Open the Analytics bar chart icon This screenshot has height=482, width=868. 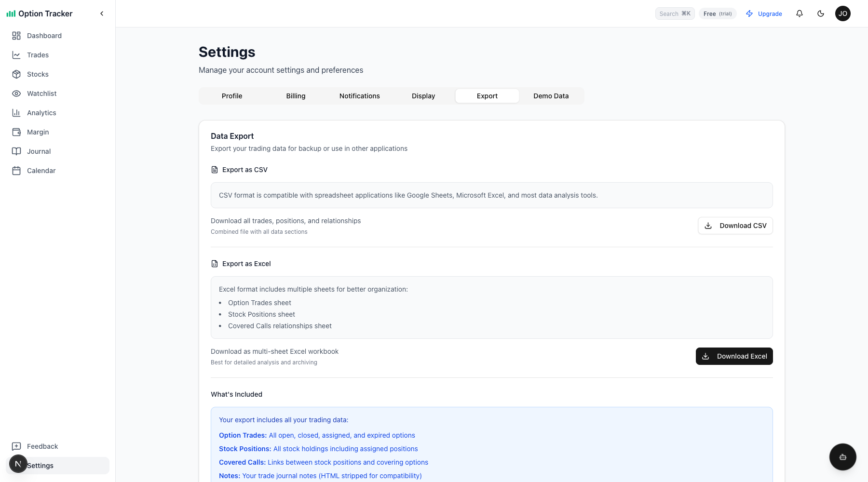16,113
